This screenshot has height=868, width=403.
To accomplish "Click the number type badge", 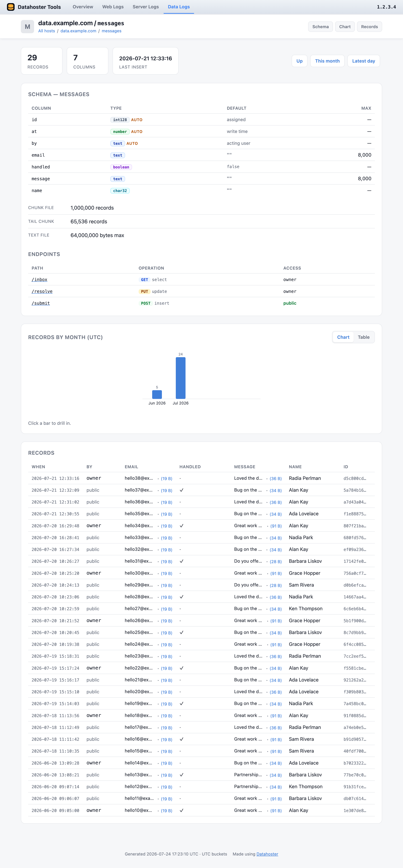I will pos(120,132).
